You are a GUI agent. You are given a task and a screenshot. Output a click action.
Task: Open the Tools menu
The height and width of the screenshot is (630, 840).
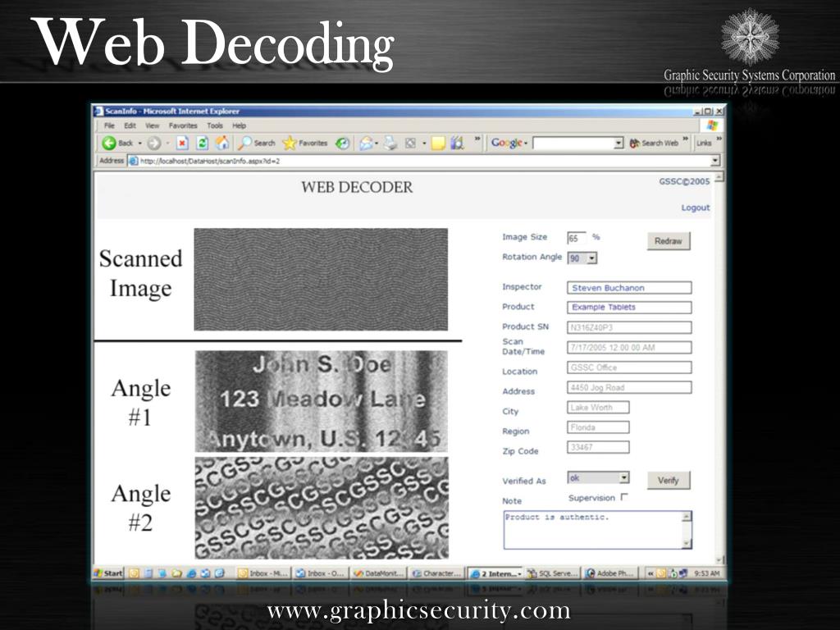215,126
